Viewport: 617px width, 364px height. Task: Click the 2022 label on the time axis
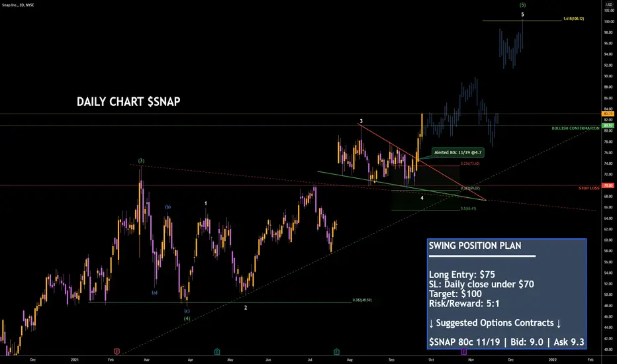tap(553, 359)
